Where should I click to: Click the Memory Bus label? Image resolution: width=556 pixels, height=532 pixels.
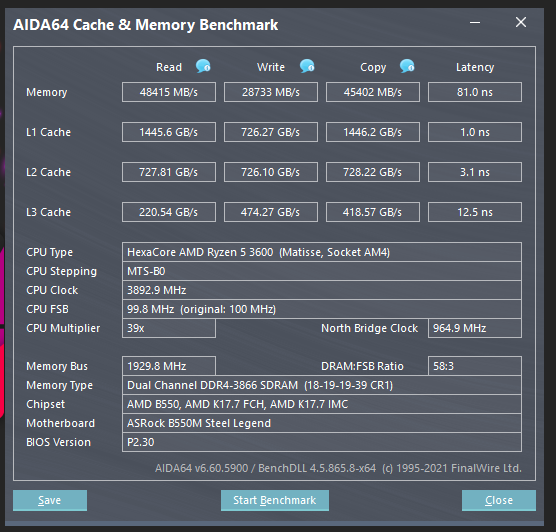click(57, 366)
